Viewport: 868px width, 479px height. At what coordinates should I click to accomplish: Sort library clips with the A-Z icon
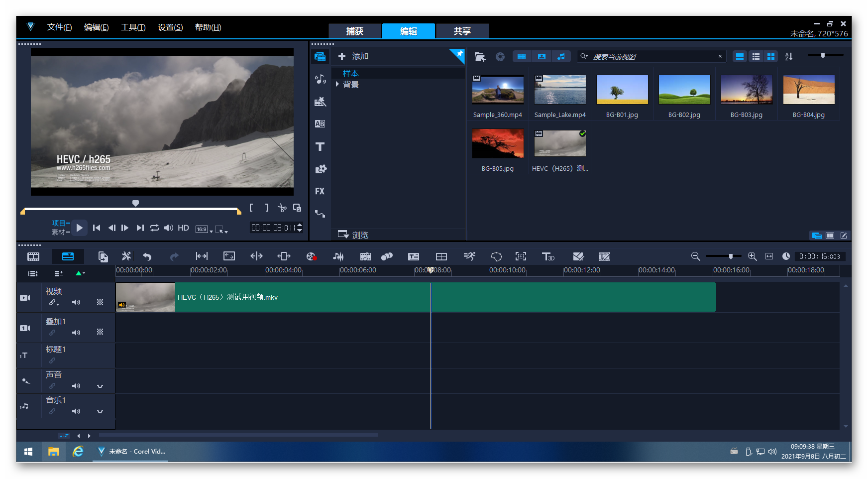coord(789,57)
